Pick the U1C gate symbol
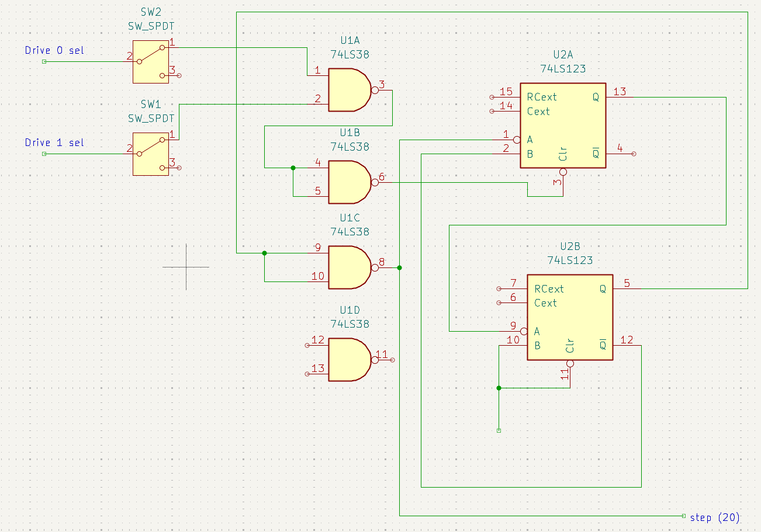Screen dimensions: 761x532 (348, 267)
